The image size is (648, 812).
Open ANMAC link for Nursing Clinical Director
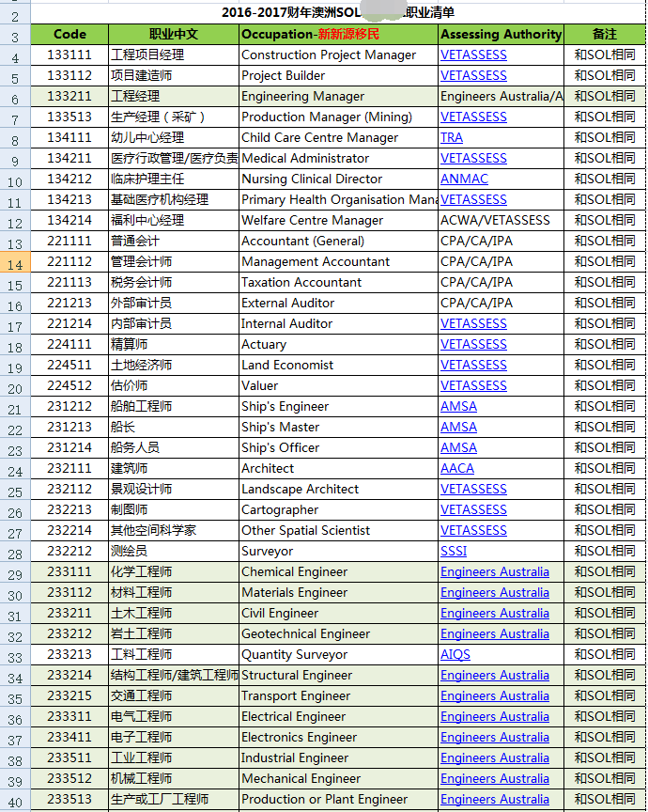(x=464, y=180)
